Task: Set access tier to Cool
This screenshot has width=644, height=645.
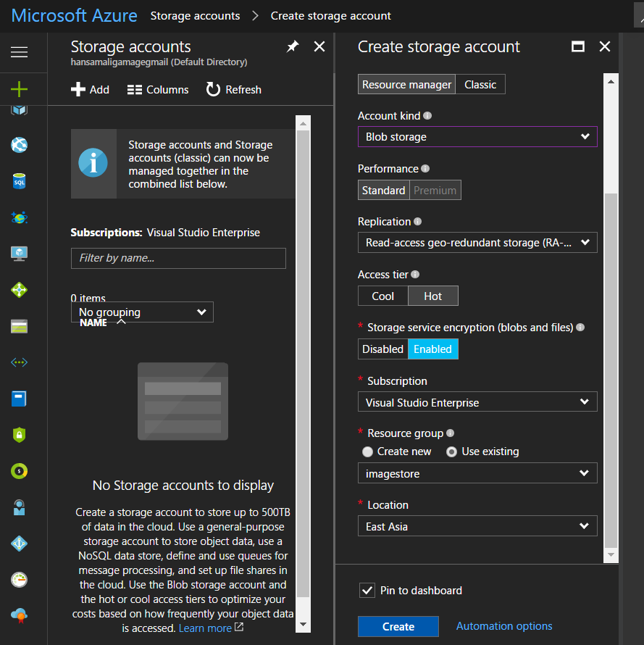Action: [383, 296]
